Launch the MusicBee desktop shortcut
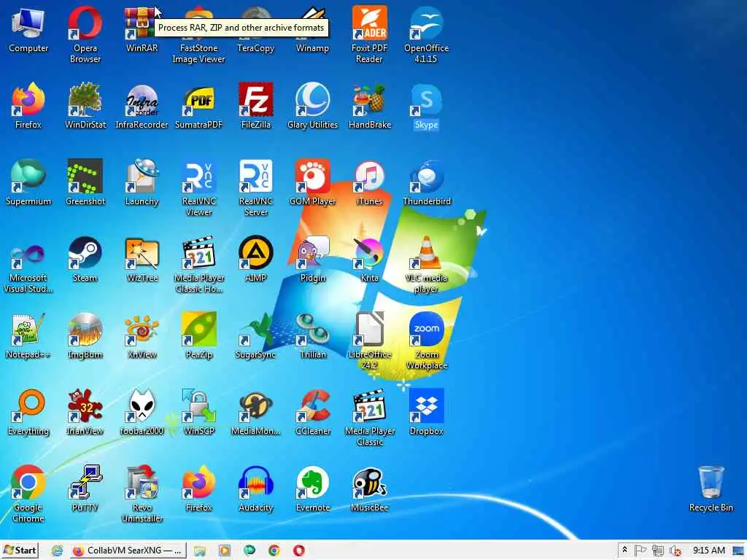 point(369,489)
